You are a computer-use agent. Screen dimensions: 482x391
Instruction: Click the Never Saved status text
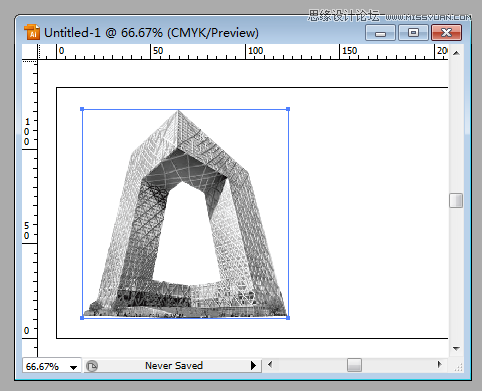click(174, 366)
